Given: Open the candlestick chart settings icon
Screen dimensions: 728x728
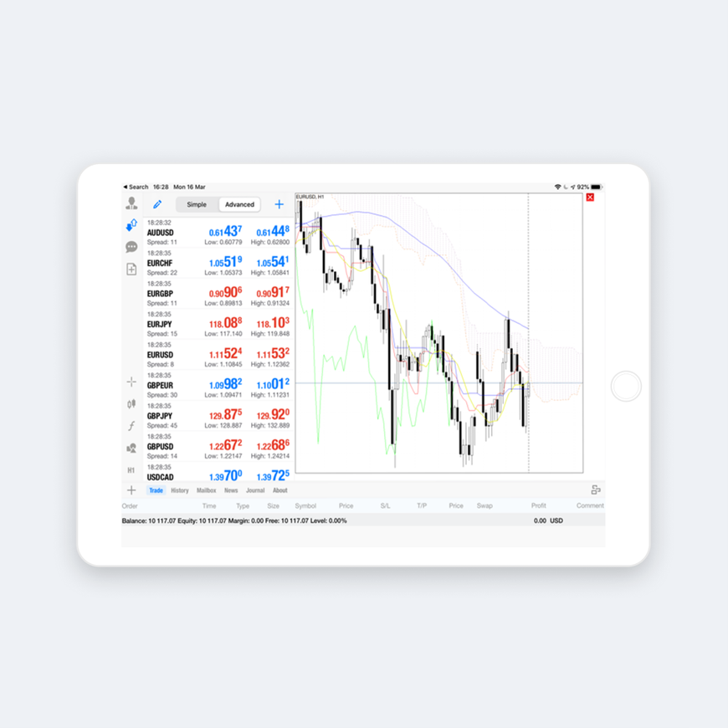Looking at the screenshot, I should coord(131,404).
